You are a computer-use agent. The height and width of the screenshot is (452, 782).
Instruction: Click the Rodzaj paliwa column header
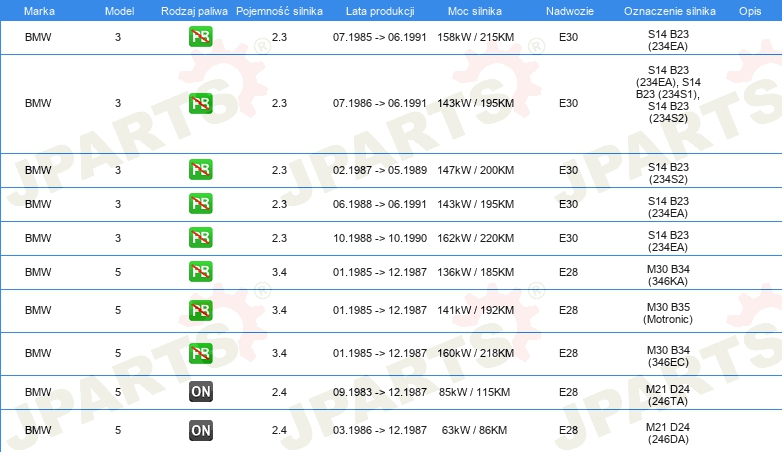pos(194,11)
